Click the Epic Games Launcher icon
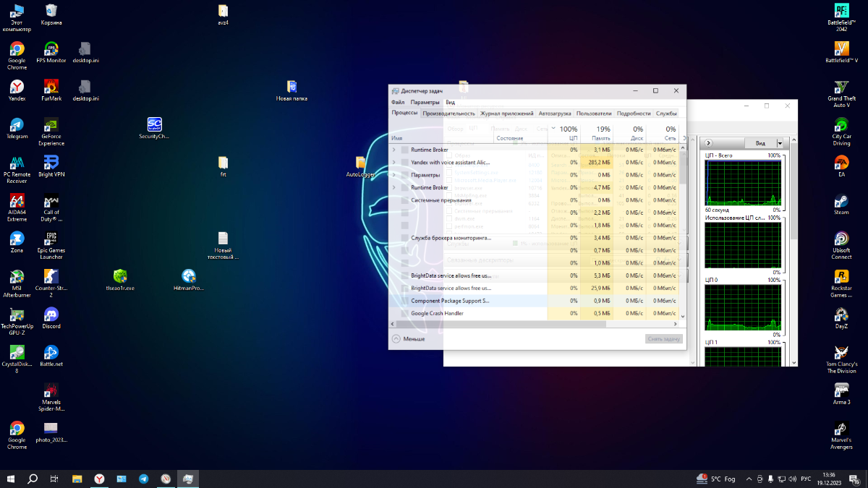The height and width of the screenshot is (488, 868). pos(51,239)
